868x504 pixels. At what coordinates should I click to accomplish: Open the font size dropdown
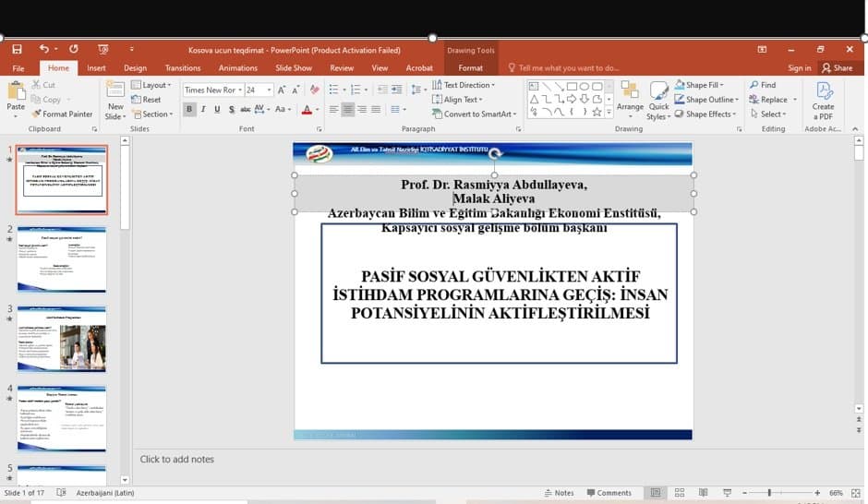coord(269,90)
